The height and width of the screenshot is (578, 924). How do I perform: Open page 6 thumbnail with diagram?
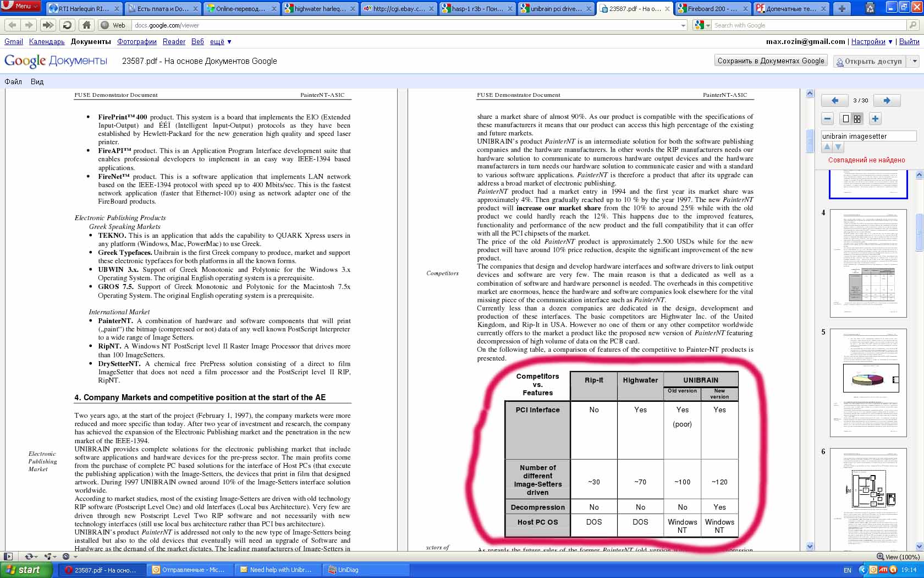pyautogui.click(x=868, y=501)
